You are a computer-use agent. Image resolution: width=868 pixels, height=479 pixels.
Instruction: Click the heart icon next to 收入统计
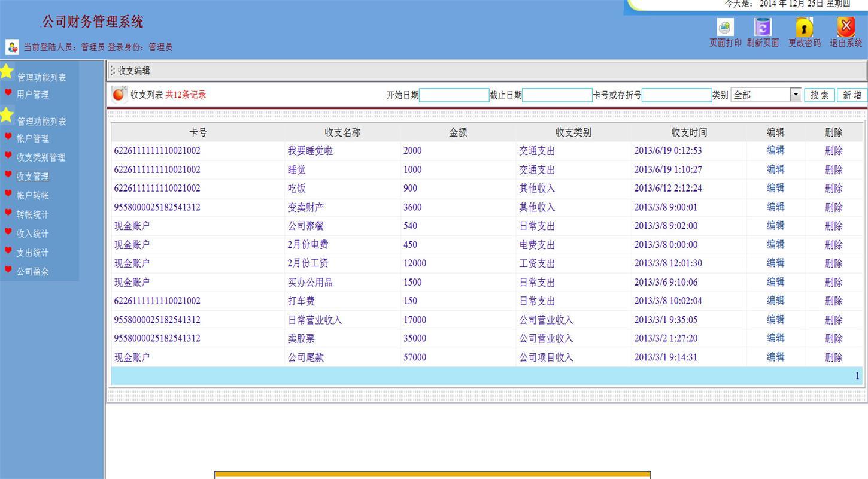pyautogui.click(x=8, y=232)
